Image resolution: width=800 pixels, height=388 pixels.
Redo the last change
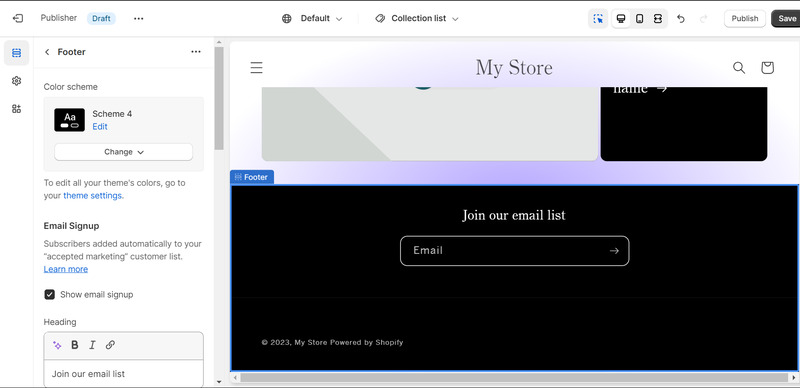pos(704,18)
